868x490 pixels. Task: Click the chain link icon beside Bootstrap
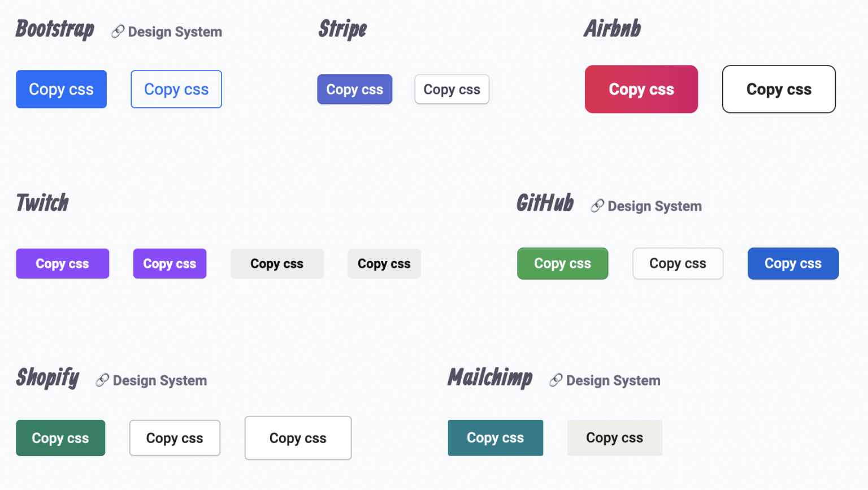click(x=117, y=32)
